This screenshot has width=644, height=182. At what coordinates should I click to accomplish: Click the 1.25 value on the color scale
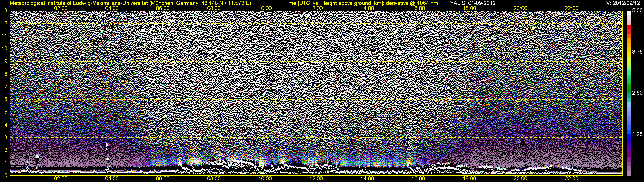tap(637, 134)
